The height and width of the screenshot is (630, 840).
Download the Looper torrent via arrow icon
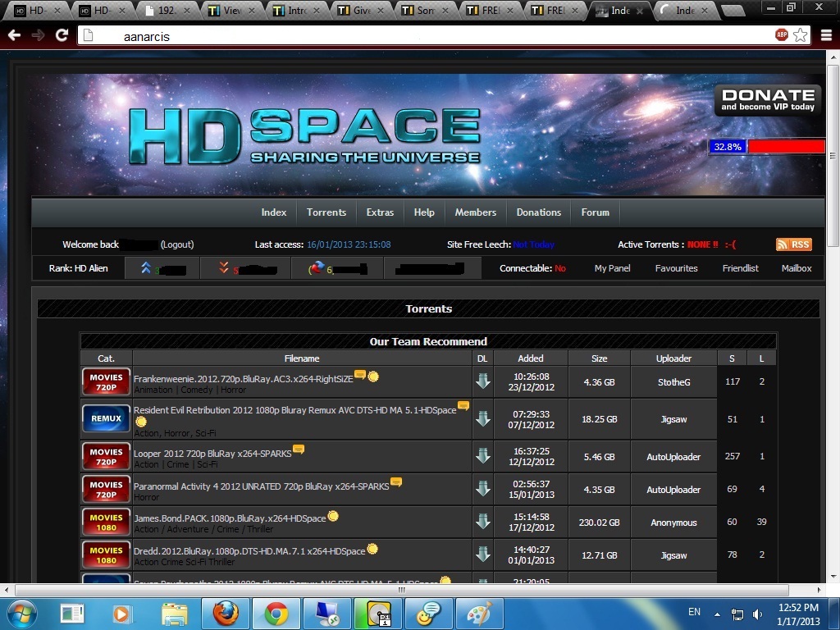[x=483, y=456]
